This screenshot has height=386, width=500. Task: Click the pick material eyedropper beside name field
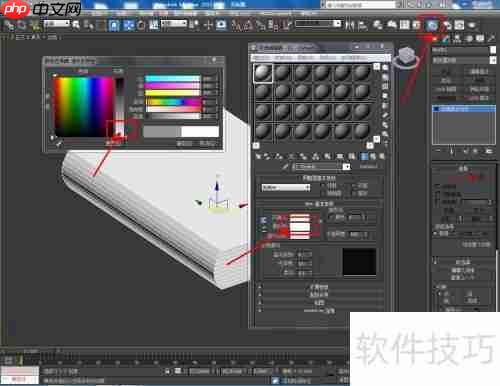click(285, 167)
